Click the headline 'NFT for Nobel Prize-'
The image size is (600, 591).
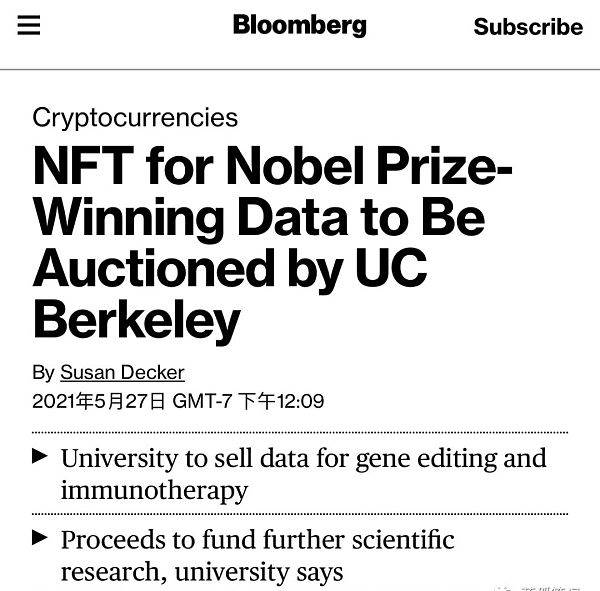pyautogui.click(x=272, y=167)
